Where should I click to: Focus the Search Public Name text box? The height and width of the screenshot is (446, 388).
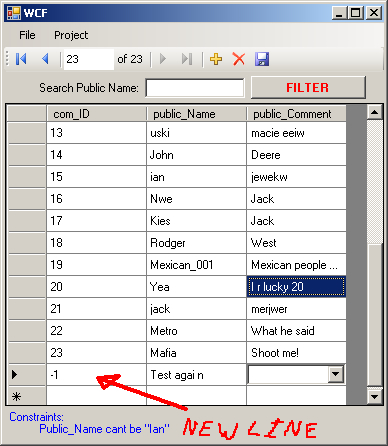(195, 88)
